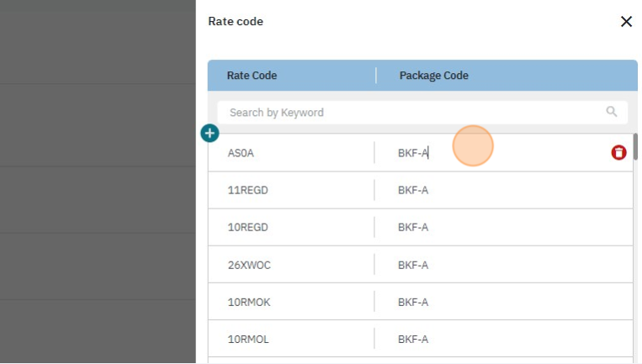Click BKF-A package code for 10RMOL
Image resolution: width=642 pixels, height=364 pixels.
point(413,340)
